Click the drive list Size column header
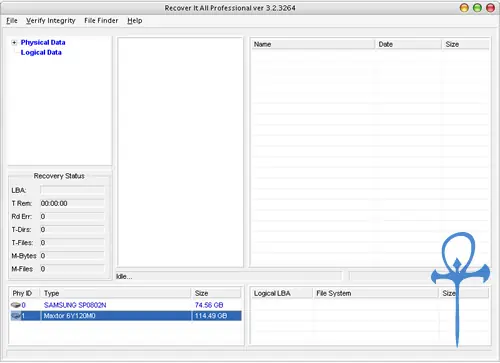Viewport: 500px width, 363px height. pos(216,293)
